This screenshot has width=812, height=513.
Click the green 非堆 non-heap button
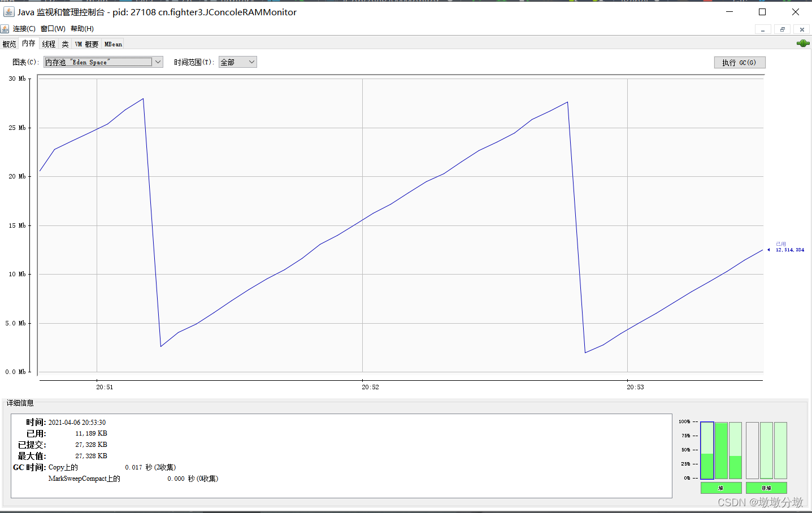tap(766, 488)
